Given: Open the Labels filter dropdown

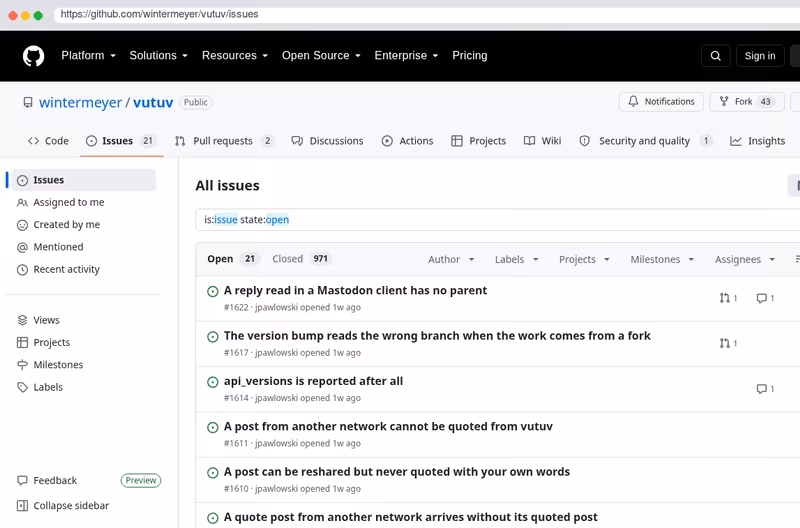Looking at the screenshot, I should pos(516,260).
